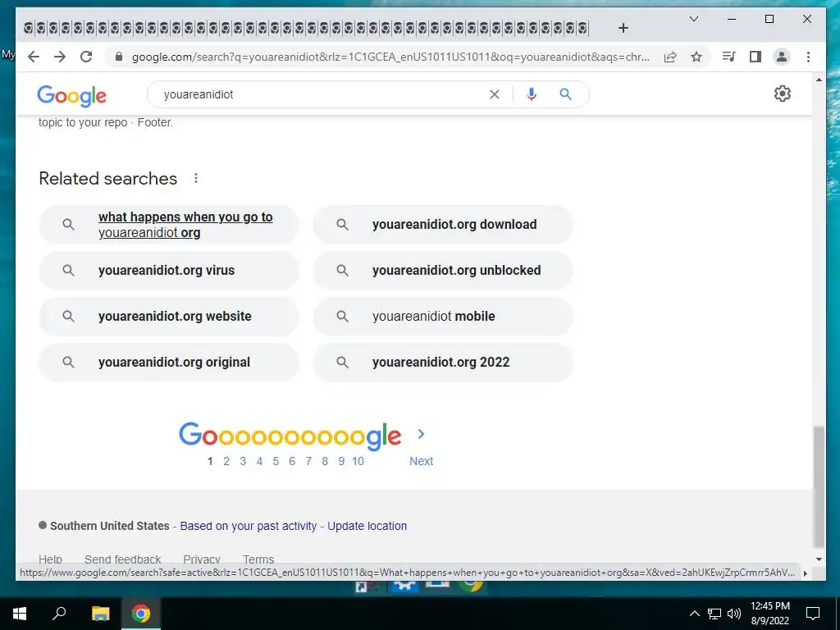Go to results page 5
This screenshot has width=840, height=630.
coord(276,461)
